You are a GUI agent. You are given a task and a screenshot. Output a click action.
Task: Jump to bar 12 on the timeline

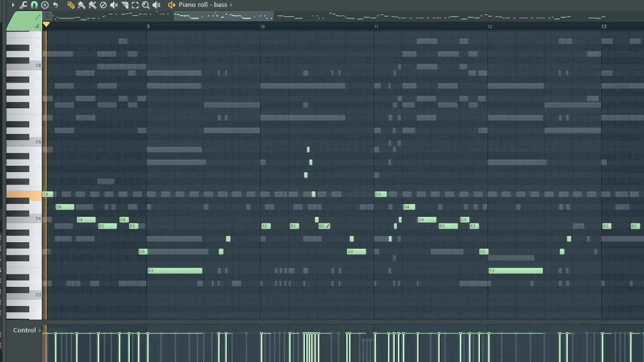[490, 26]
